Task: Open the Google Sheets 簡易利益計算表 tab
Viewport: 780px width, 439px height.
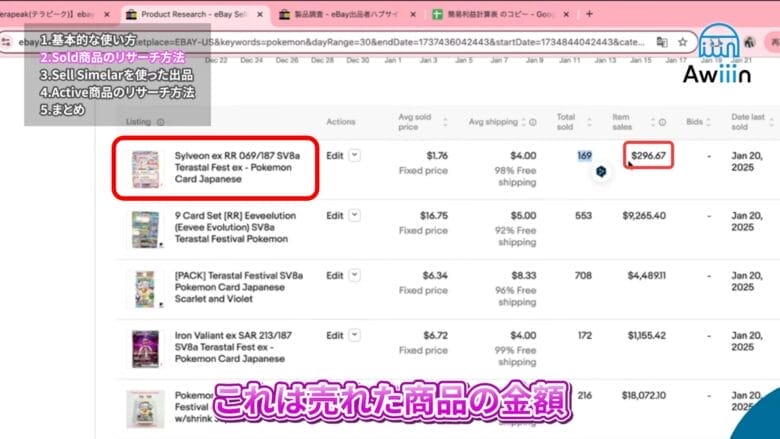Action: [x=500, y=14]
